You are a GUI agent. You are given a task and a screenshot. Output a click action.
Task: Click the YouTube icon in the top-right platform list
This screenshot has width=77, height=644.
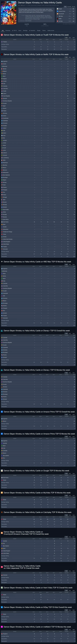[58, 21]
